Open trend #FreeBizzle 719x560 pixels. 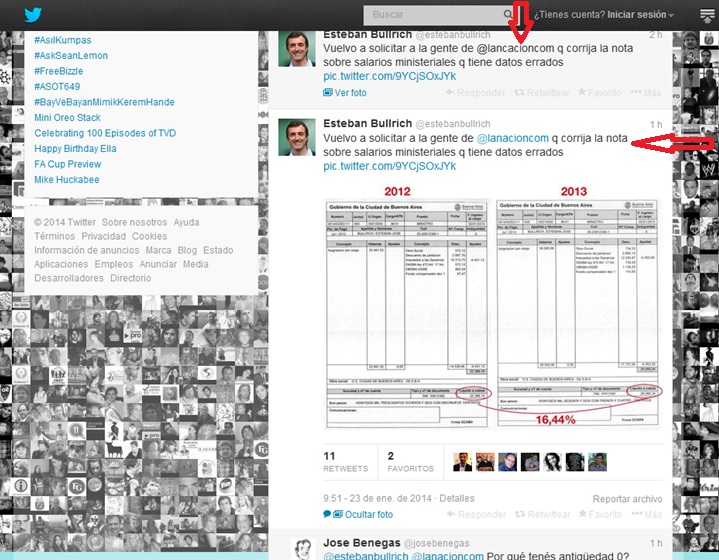pyautogui.click(x=59, y=71)
